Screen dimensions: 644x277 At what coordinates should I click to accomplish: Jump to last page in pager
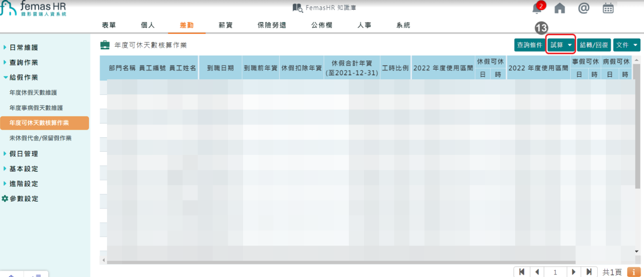[x=589, y=272]
